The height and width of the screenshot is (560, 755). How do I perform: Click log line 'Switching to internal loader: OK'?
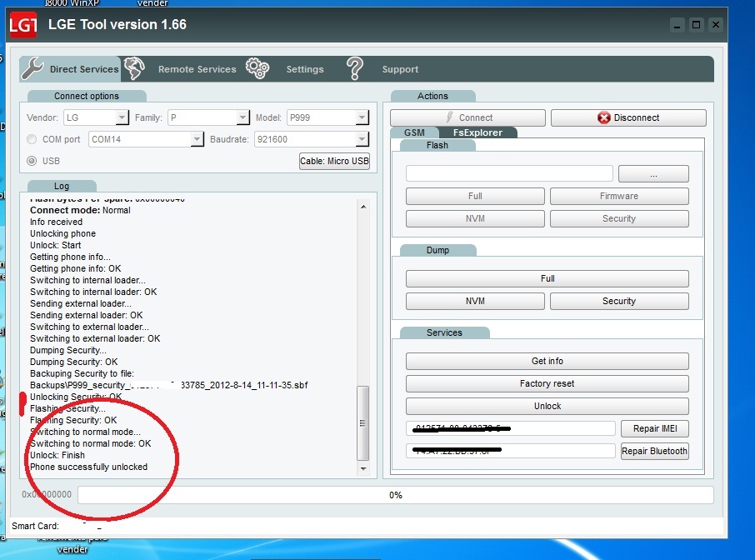point(93,292)
